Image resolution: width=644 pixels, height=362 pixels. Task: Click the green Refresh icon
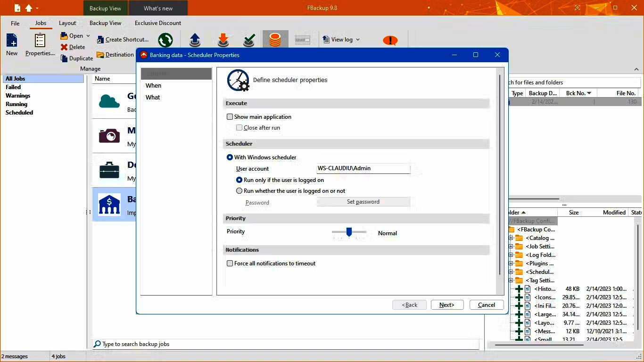pos(165,40)
